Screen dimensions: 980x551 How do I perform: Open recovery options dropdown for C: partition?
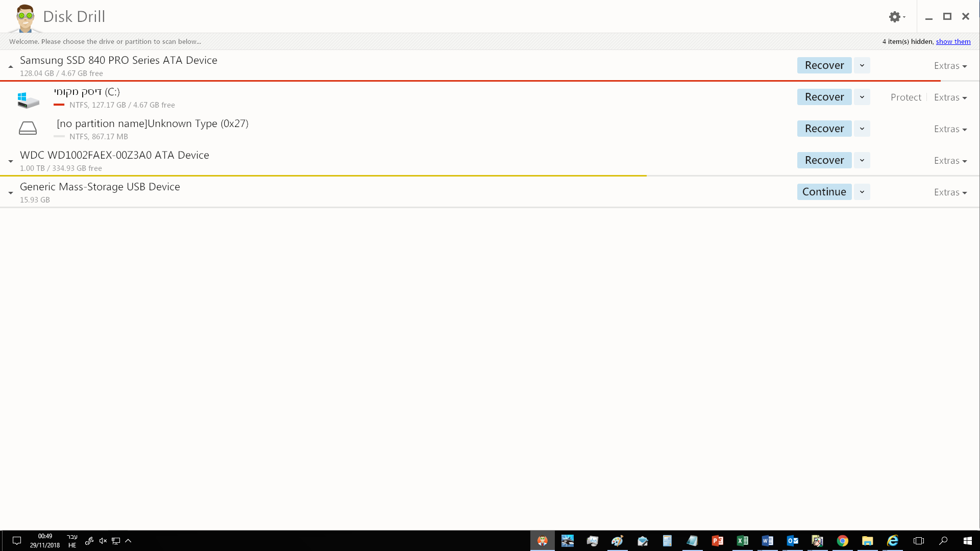(x=862, y=97)
